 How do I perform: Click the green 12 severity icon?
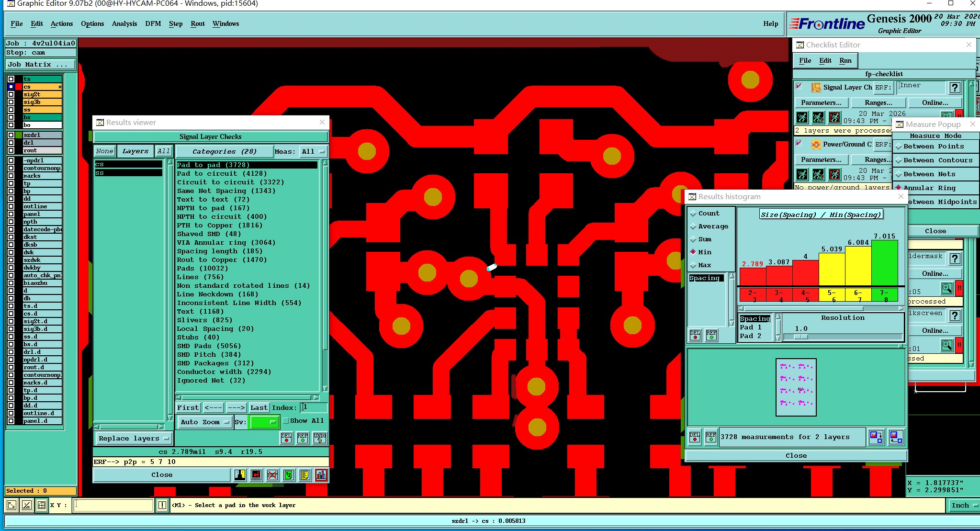[288, 475]
